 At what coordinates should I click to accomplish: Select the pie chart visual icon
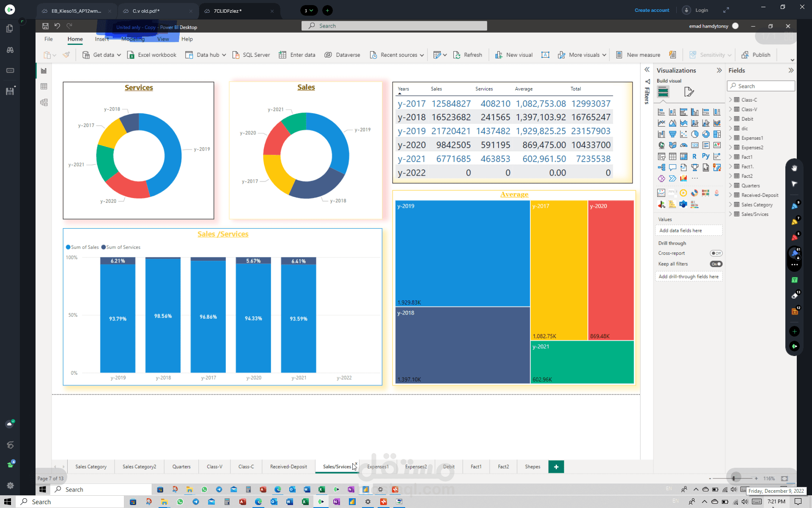695,134
